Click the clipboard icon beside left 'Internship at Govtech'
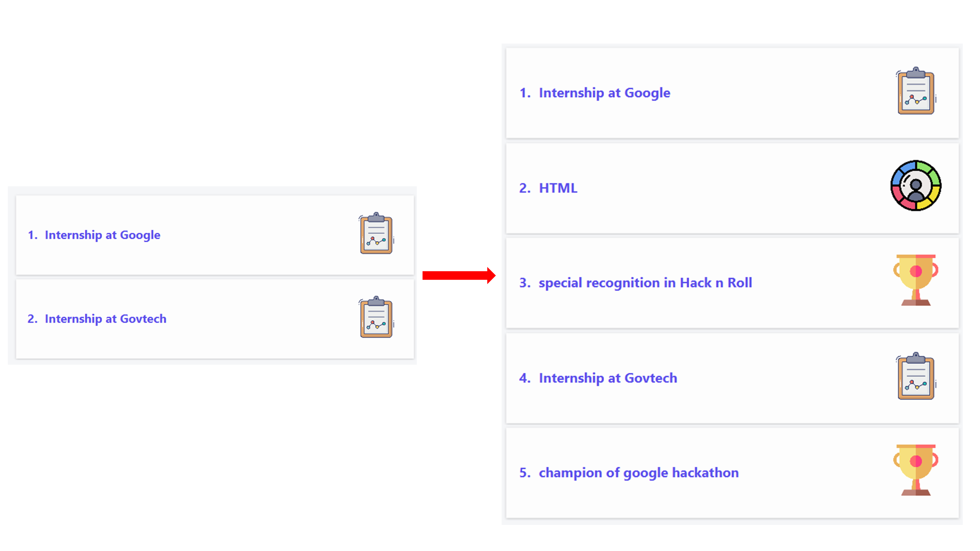The width and height of the screenshot is (980, 551). [x=376, y=317]
